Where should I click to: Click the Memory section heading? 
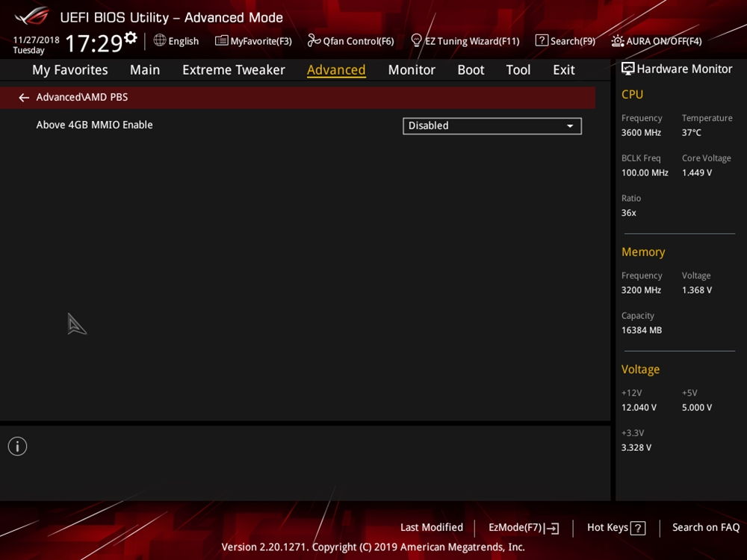click(643, 252)
